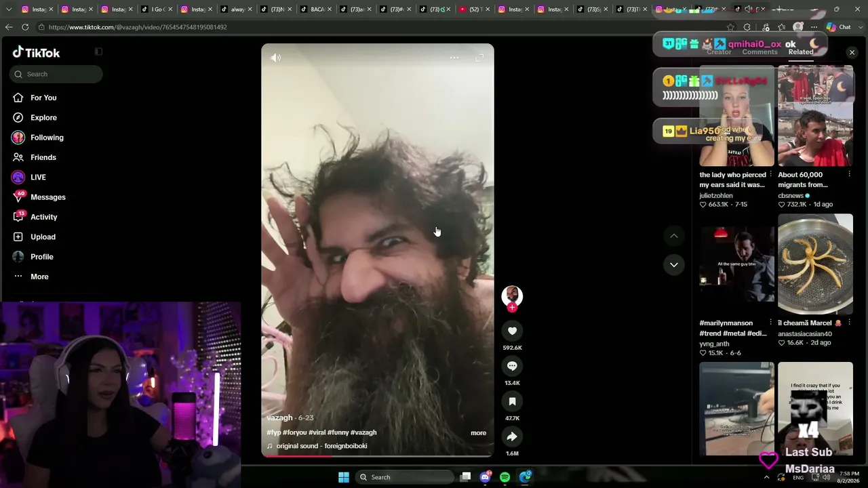Expand the More sidebar menu

coord(39,277)
